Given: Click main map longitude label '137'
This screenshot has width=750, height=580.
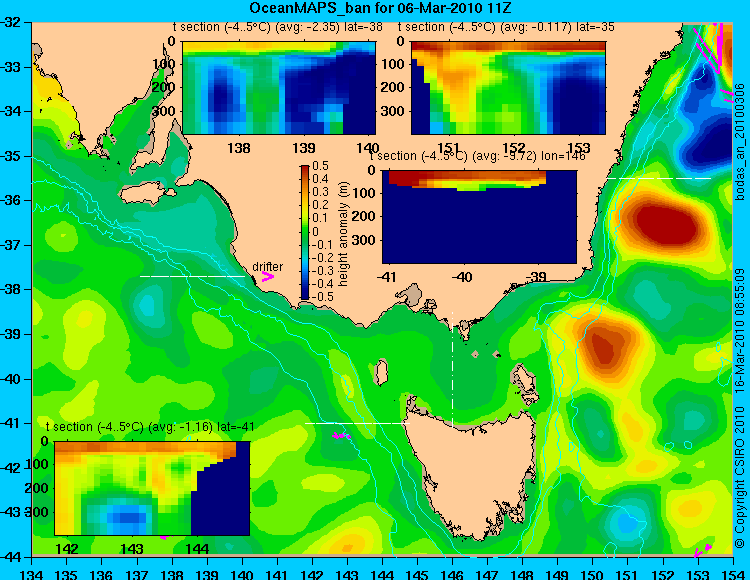Looking at the screenshot, I should [x=137, y=574].
